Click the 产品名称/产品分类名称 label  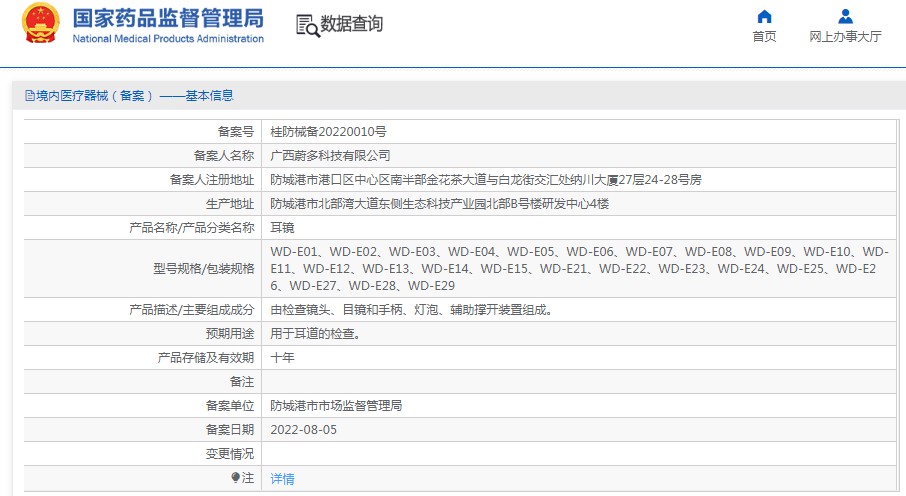(191, 228)
